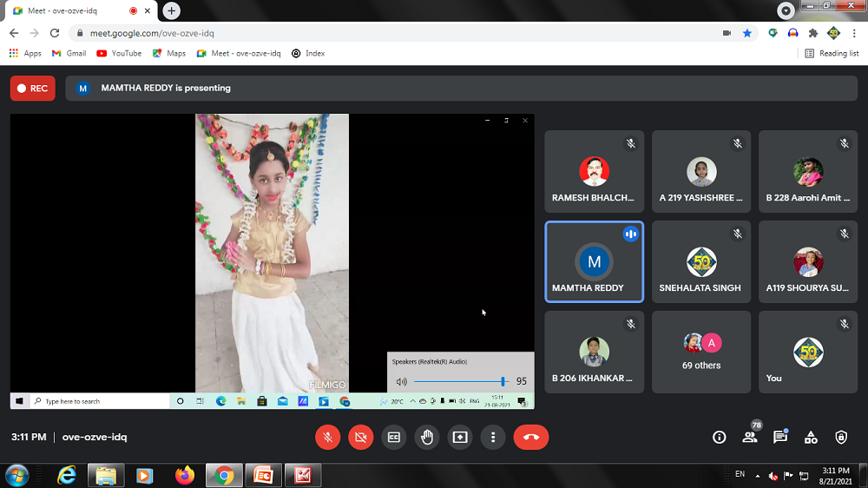Expand the Chrome customize menu
The height and width of the screenshot is (488, 868).
(x=855, y=33)
